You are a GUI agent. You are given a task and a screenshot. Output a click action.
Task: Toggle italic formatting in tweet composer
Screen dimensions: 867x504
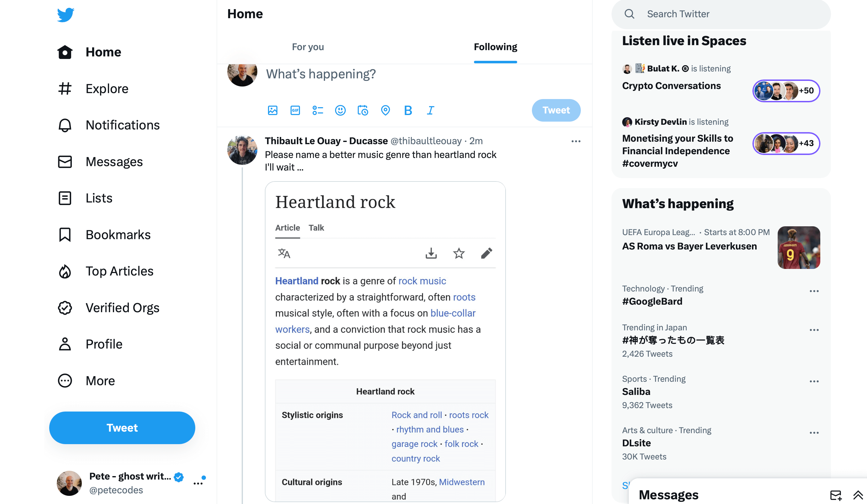[x=431, y=110]
